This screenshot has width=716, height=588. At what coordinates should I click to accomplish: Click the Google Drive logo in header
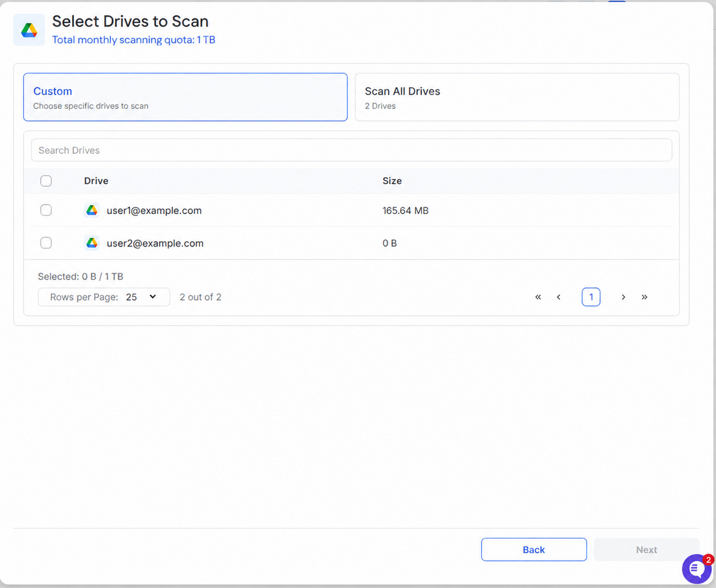coord(29,30)
